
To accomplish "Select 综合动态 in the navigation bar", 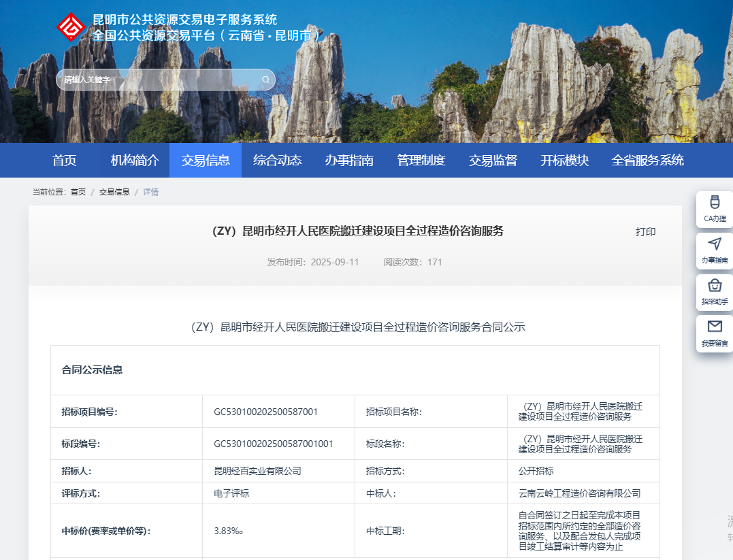I will 277,160.
